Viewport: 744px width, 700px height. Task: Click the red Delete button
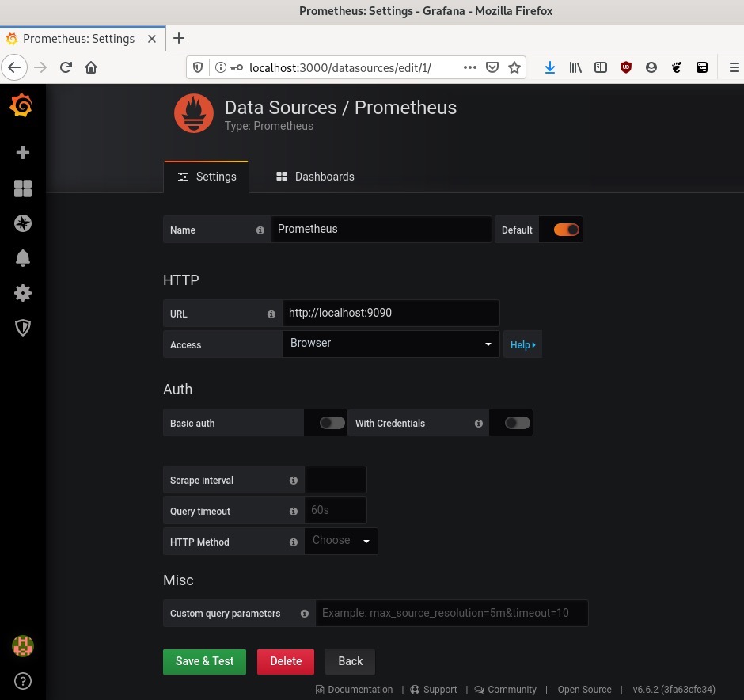tap(286, 661)
